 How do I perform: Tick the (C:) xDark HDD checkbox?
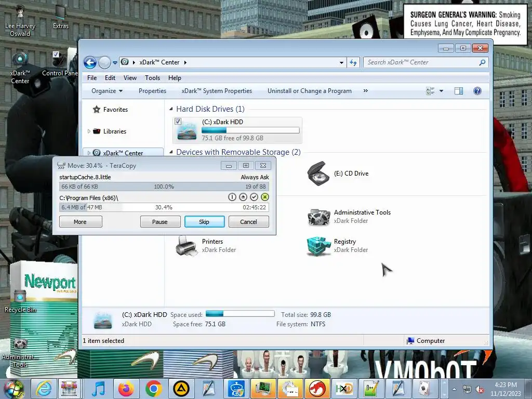[178, 121]
